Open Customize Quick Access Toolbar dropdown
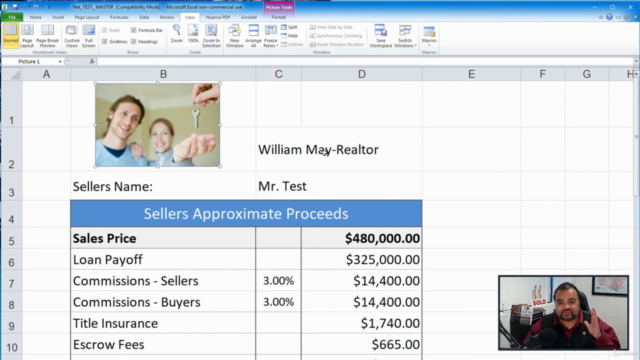640x360 pixels. tap(49, 7)
